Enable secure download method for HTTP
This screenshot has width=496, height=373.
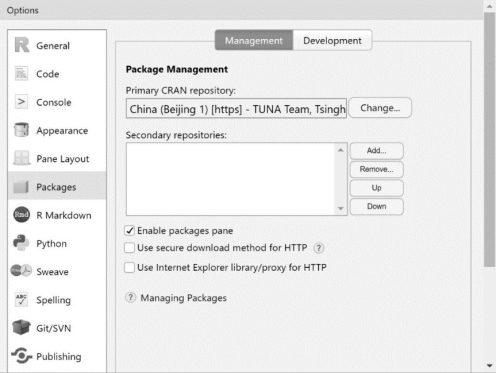[x=129, y=248]
